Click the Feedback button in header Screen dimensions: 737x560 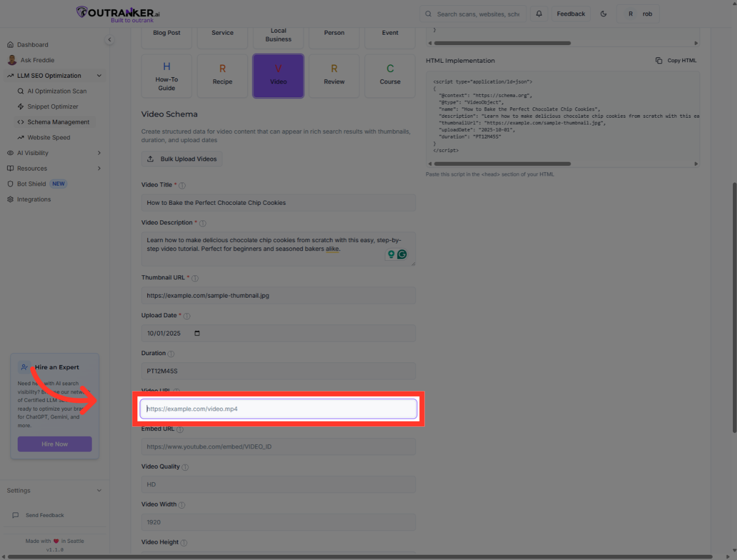coord(571,14)
